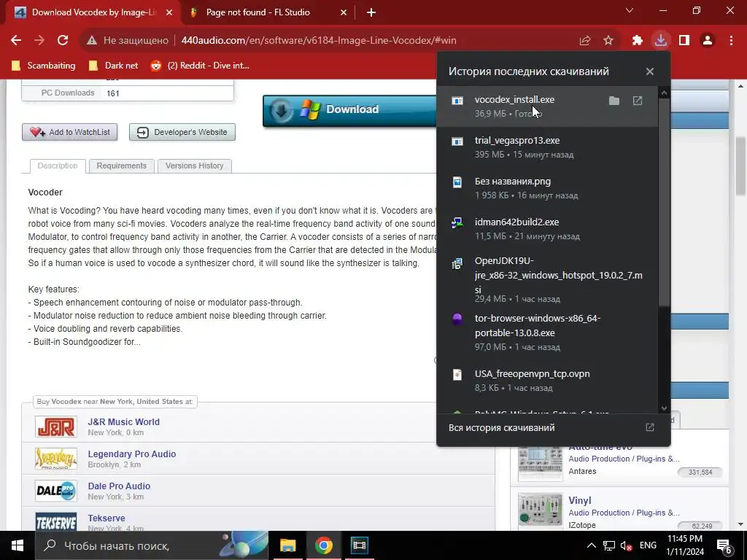Click the Dale Pro Audio logo
This screenshot has width=747, height=560.
click(x=55, y=491)
